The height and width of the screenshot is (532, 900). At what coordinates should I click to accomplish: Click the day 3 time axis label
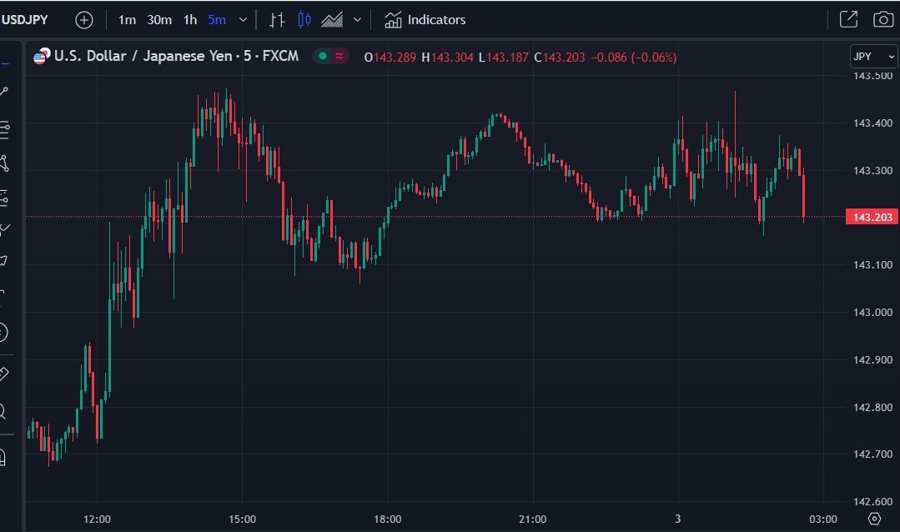coord(678,519)
